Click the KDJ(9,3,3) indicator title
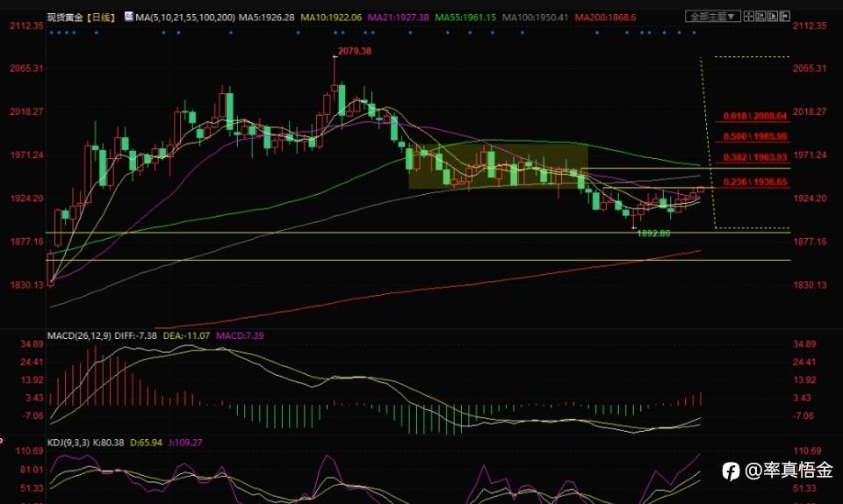 pyautogui.click(x=69, y=443)
